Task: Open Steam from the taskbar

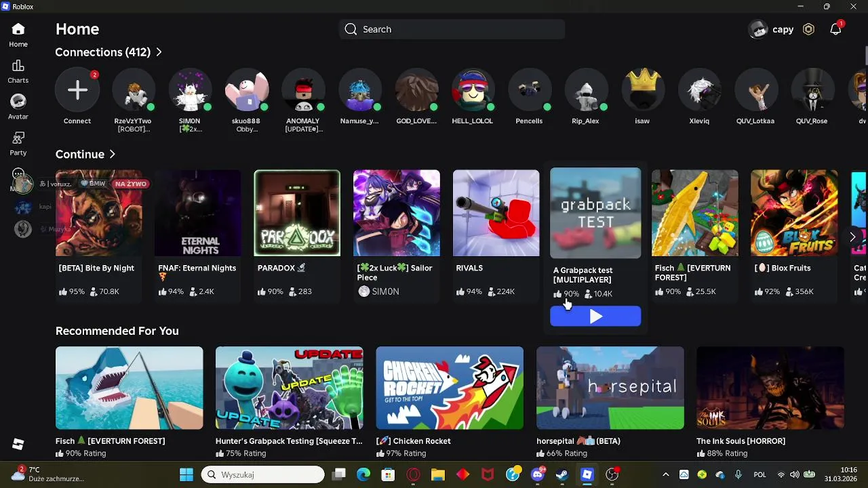Action: click(562, 474)
